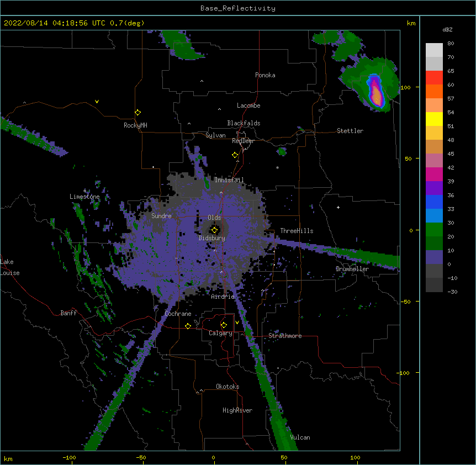The width and height of the screenshot is (476, 465).
Task: Pick the light gray 70-80 dBZ legend swatch
Action: coord(434,50)
